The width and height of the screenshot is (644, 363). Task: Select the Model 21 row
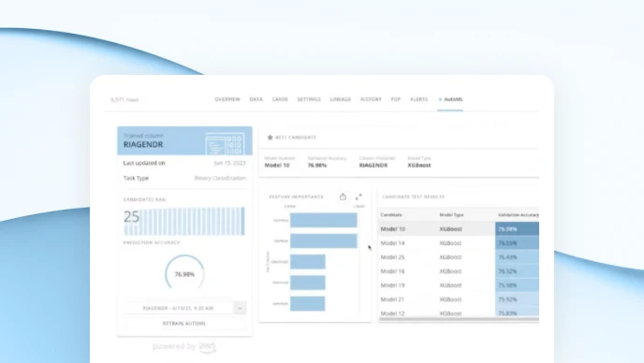[x=459, y=299]
